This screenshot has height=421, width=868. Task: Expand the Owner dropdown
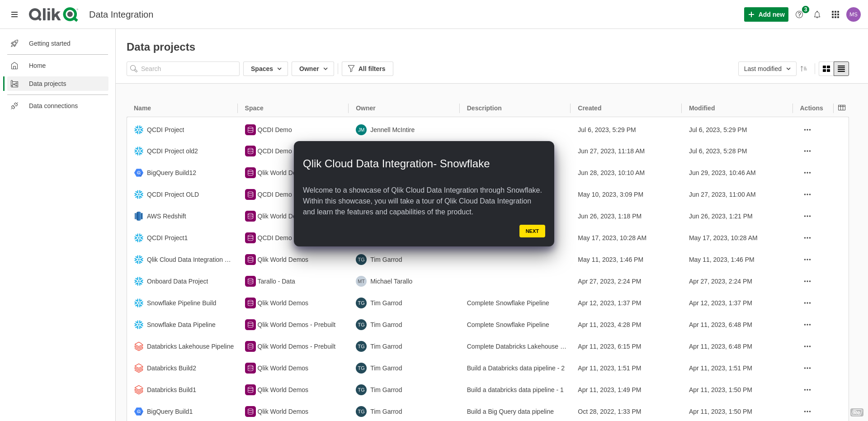[x=312, y=69]
